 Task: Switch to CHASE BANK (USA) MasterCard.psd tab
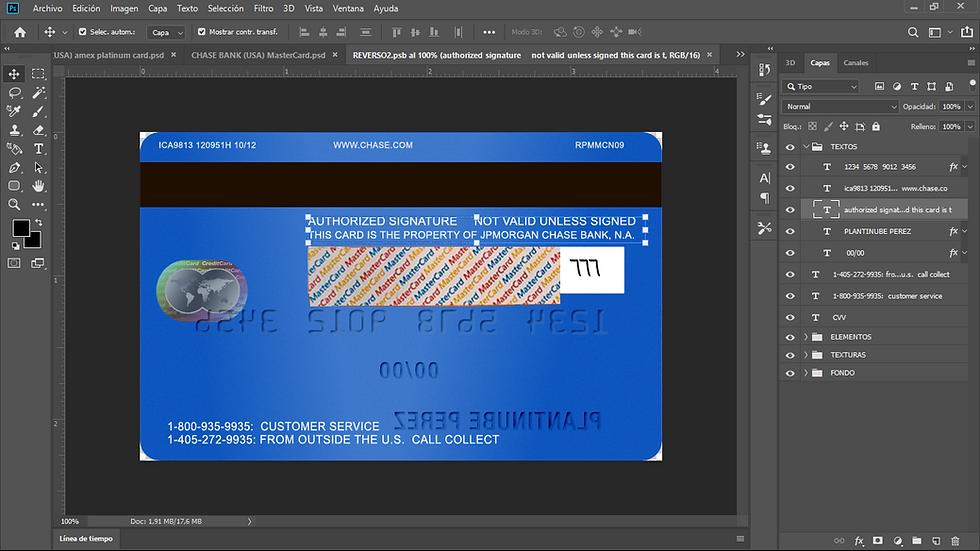(258, 55)
